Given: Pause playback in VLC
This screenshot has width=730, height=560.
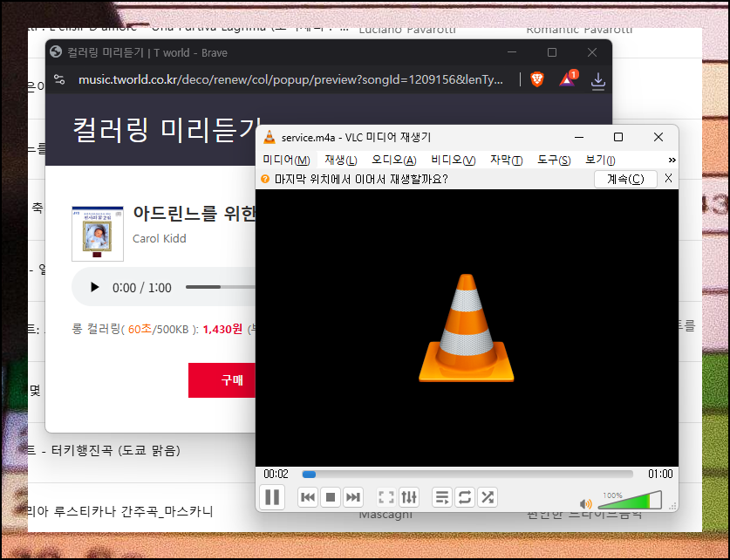Looking at the screenshot, I should click(x=272, y=496).
